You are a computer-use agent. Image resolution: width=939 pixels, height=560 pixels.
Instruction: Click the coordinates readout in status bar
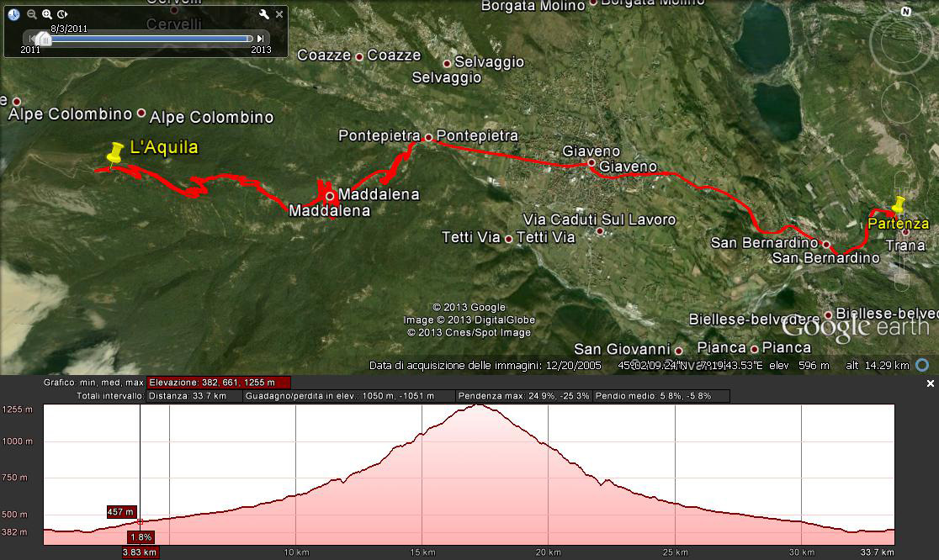tap(690, 365)
